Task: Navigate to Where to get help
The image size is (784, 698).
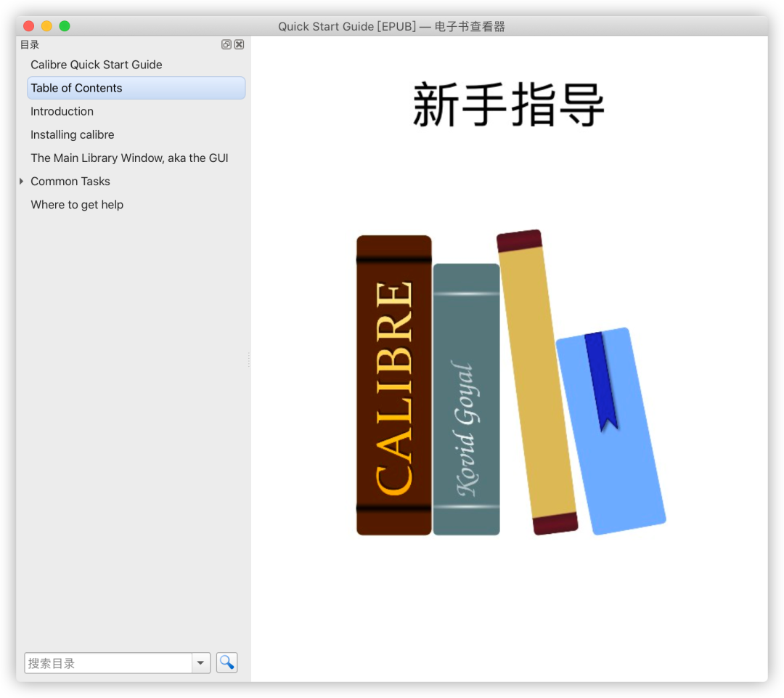Action: pyautogui.click(x=77, y=205)
